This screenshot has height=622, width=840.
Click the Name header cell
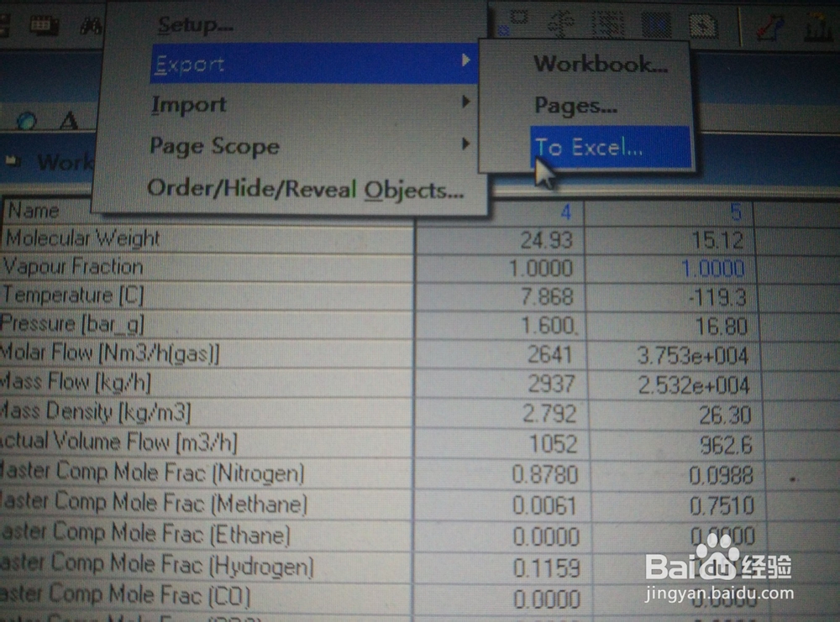click(x=34, y=211)
